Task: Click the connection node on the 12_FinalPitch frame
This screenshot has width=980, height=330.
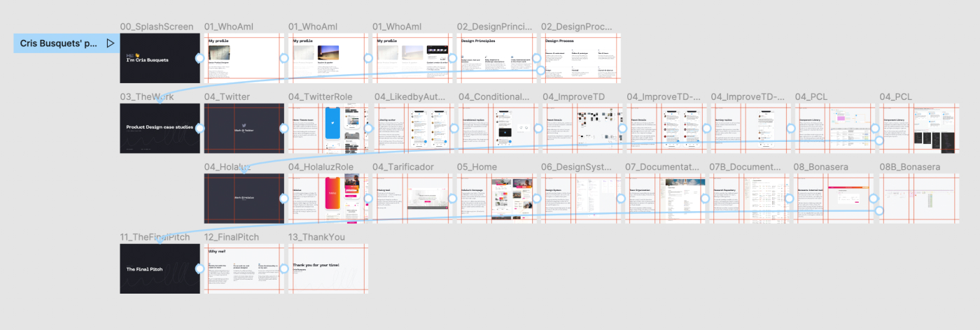Action: 284,268
